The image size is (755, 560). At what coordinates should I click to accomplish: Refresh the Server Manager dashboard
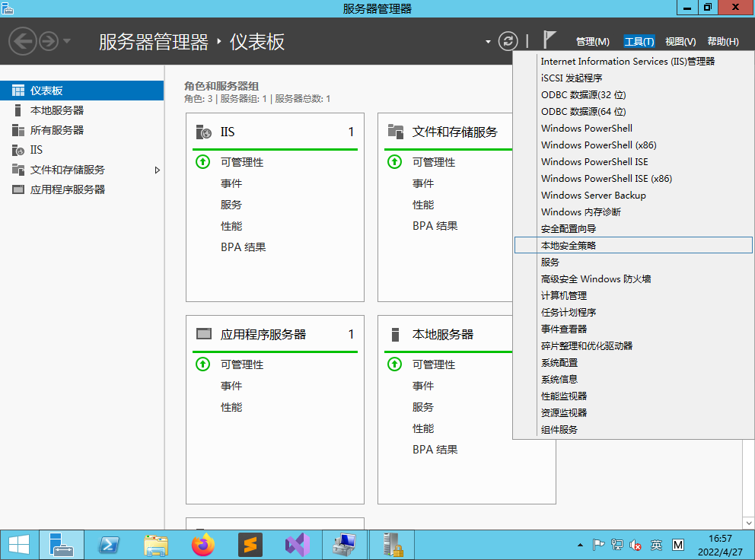[x=508, y=41]
